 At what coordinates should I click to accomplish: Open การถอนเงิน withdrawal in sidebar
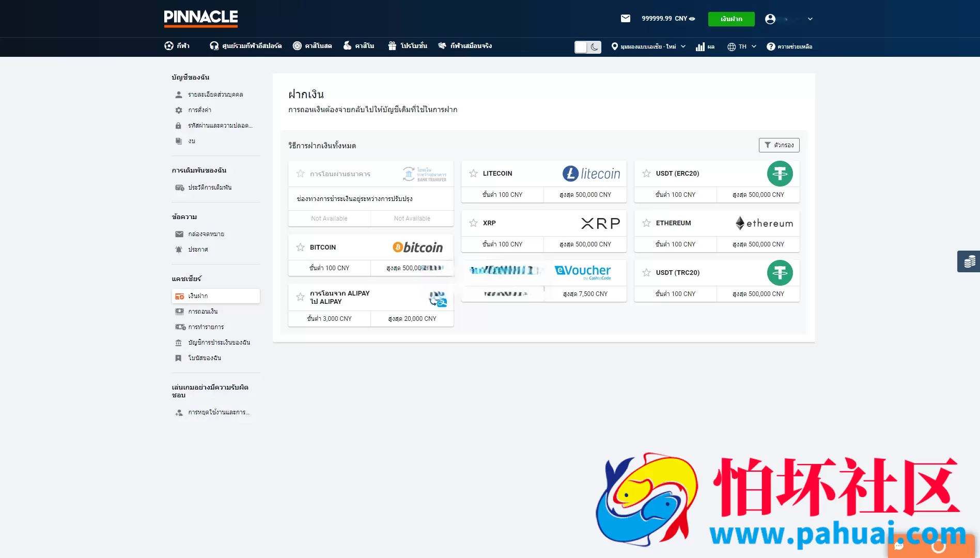click(196, 312)
